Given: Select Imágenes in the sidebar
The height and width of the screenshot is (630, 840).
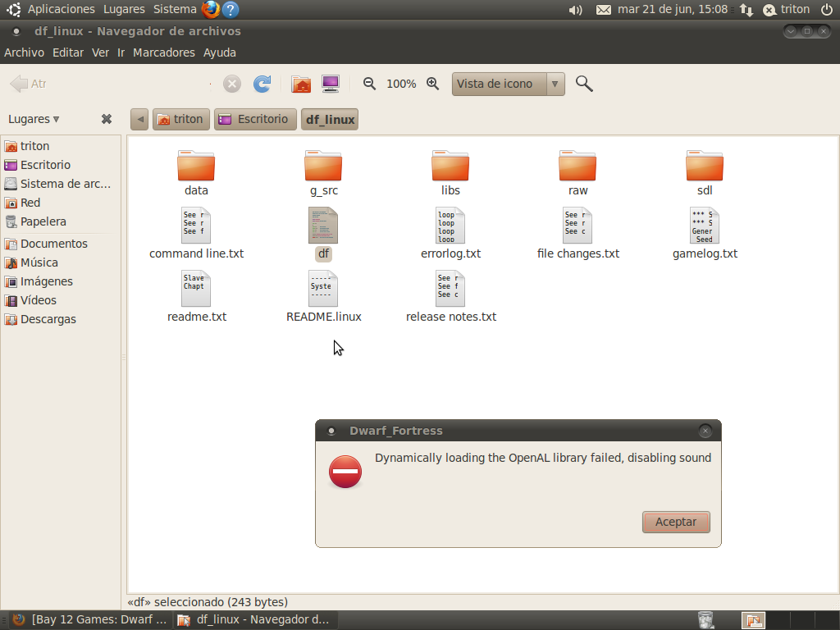Looking at the screenshot, I should click(61, 281).
